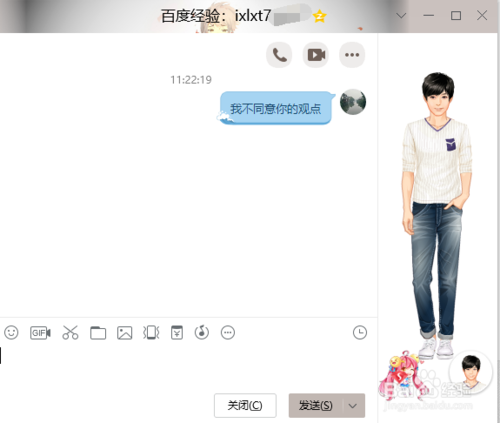Image resolution: width=500 pixels, height=423 pixels.
Task: Maximize the chat window
Action: click(456, 16)
